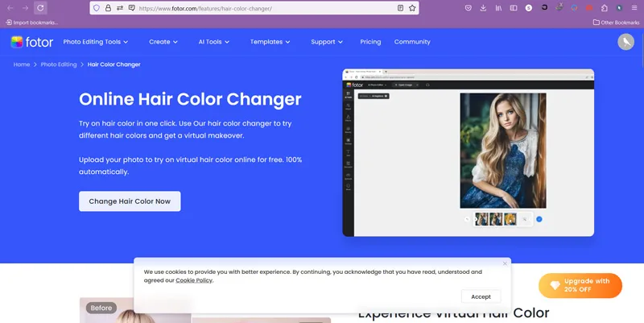This screenshot has width=644, height=323.
Task: Select the Before label on sample photo
Action: tap(101, 308)
